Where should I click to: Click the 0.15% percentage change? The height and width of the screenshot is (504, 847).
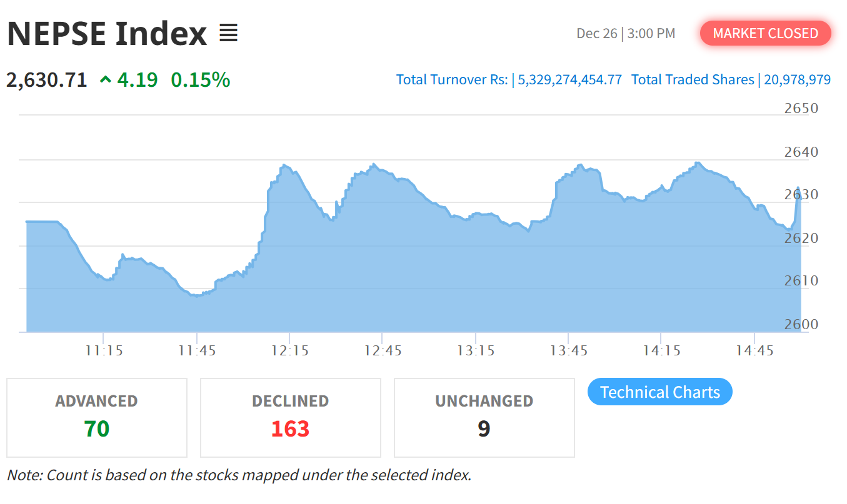(x=200, y=80)
